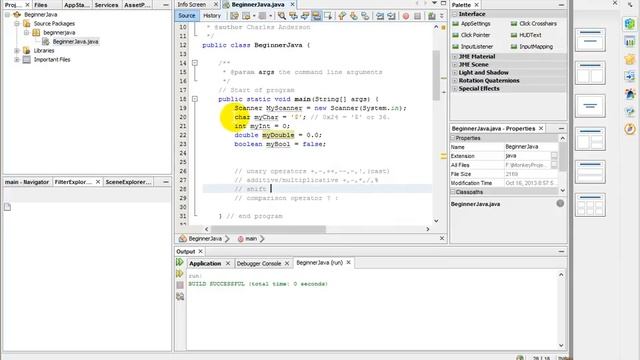Image resolution: width=640 pixels, height=360 pixels.
Task: Open dropdown arrow beside Forward icon
Action: (x=270, y=16)
